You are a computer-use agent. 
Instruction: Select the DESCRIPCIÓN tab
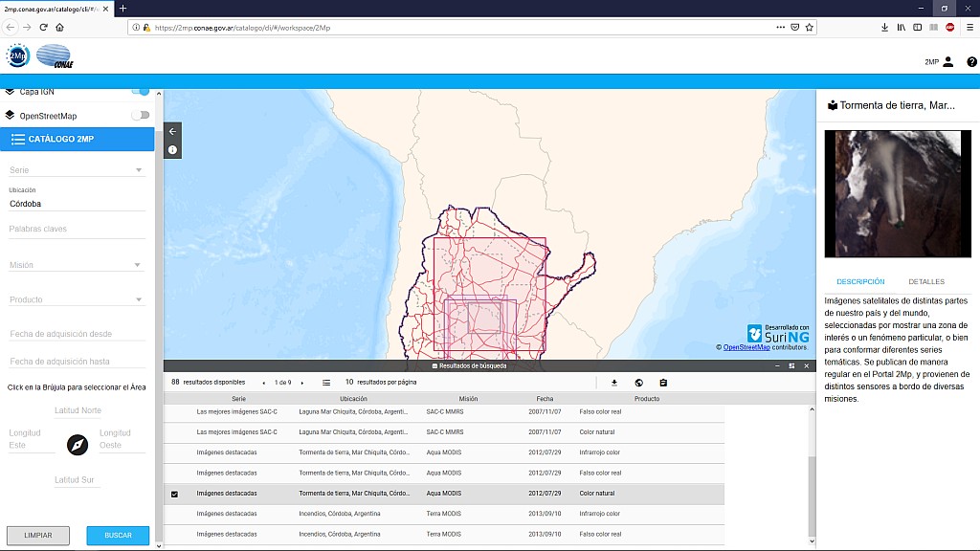860,282
